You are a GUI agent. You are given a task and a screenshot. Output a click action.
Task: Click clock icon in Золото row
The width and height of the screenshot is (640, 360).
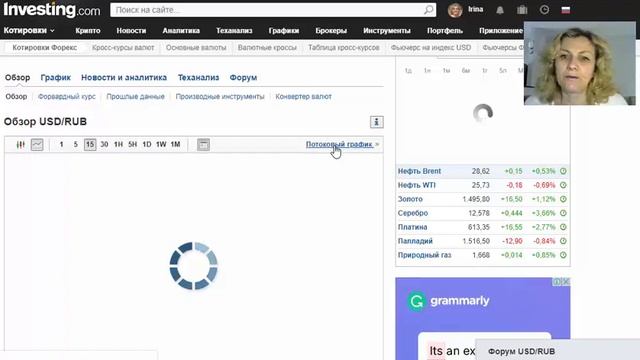[x=563, y=199]
